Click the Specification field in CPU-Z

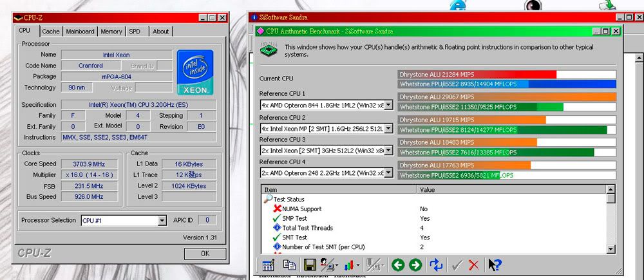(138, 105)
